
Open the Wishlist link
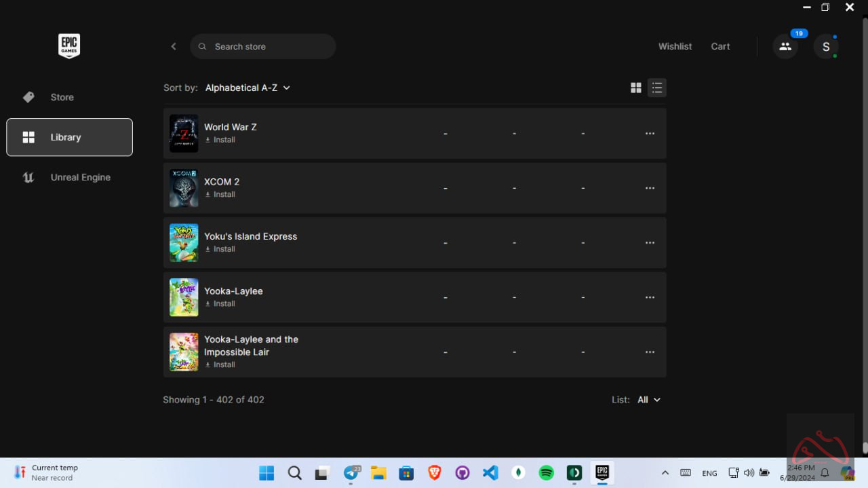point(675,46)
